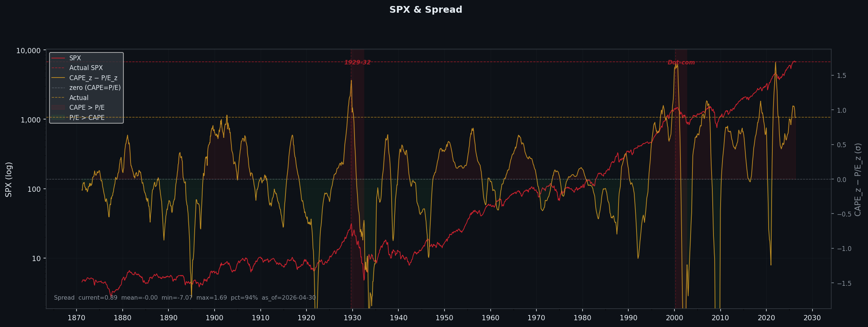Click the SPX (log) axis title
Screen dimensions: 868x327
click(x=9, y=179)
